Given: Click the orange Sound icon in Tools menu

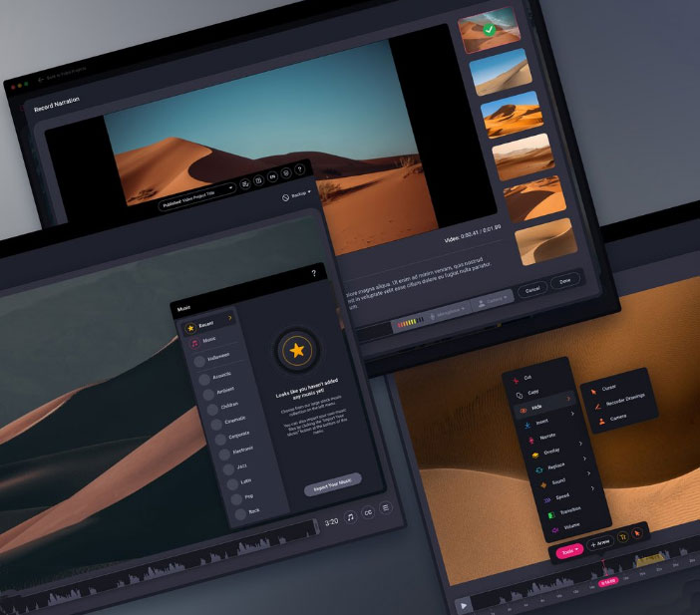Looking at the screenshot, I should click(x=543, y=485).
